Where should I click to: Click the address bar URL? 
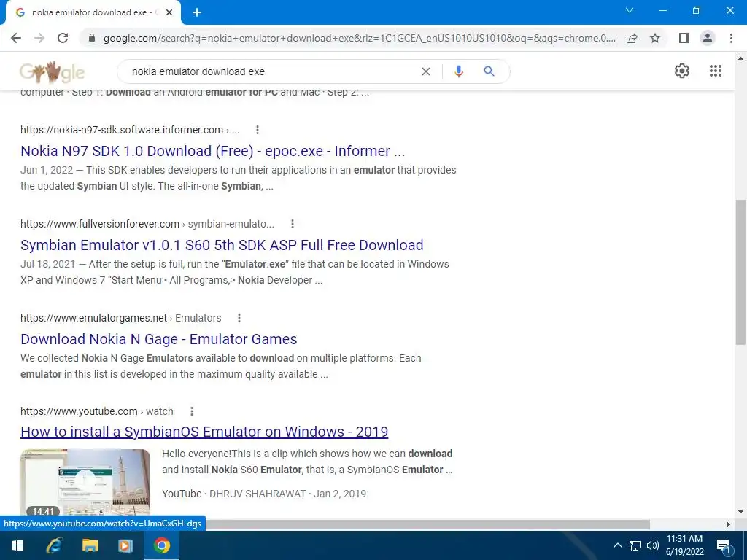360,38
